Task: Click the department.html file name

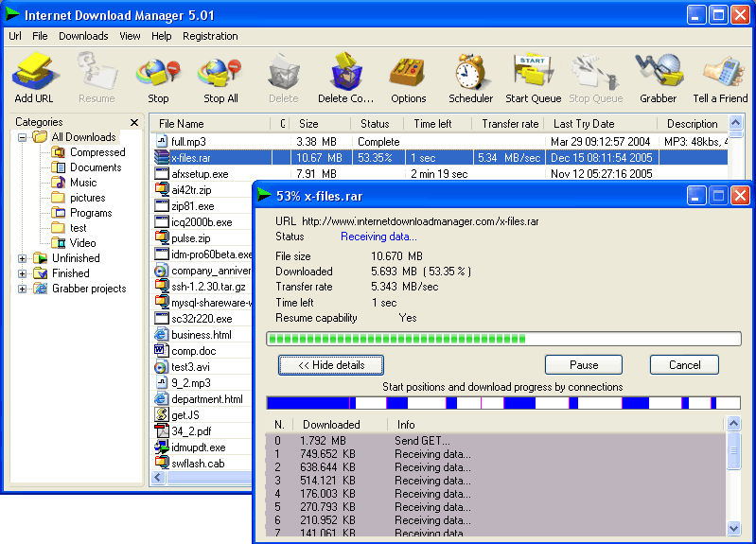Action: 207,399
